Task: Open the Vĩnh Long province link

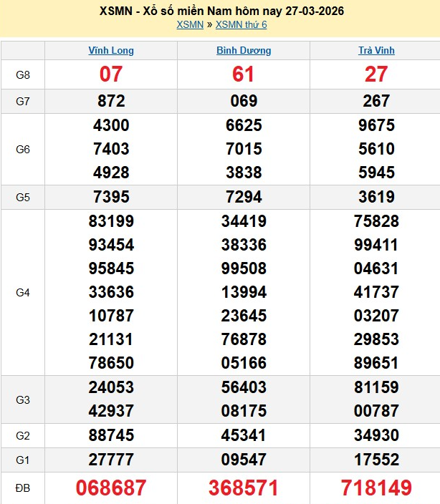Action: (111, 51)
